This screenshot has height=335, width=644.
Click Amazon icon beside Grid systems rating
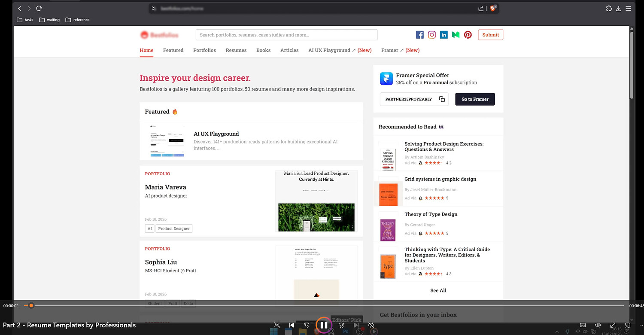pos(420,198)
